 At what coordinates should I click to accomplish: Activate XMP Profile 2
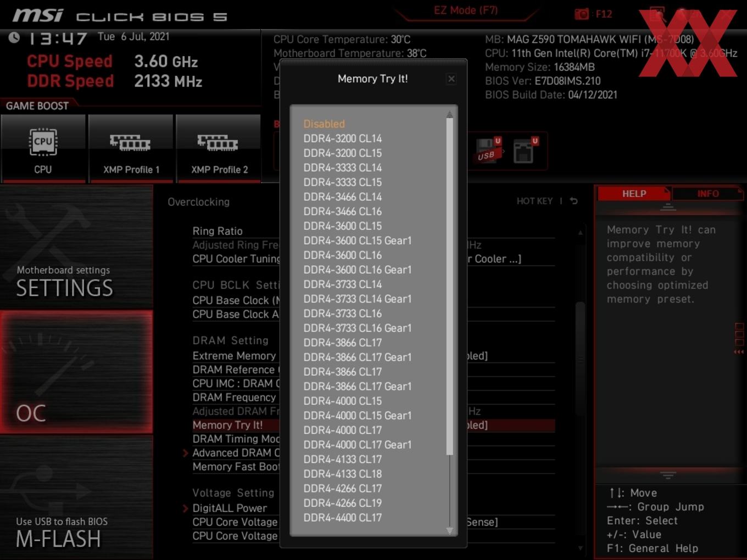[x=219, y=148]
